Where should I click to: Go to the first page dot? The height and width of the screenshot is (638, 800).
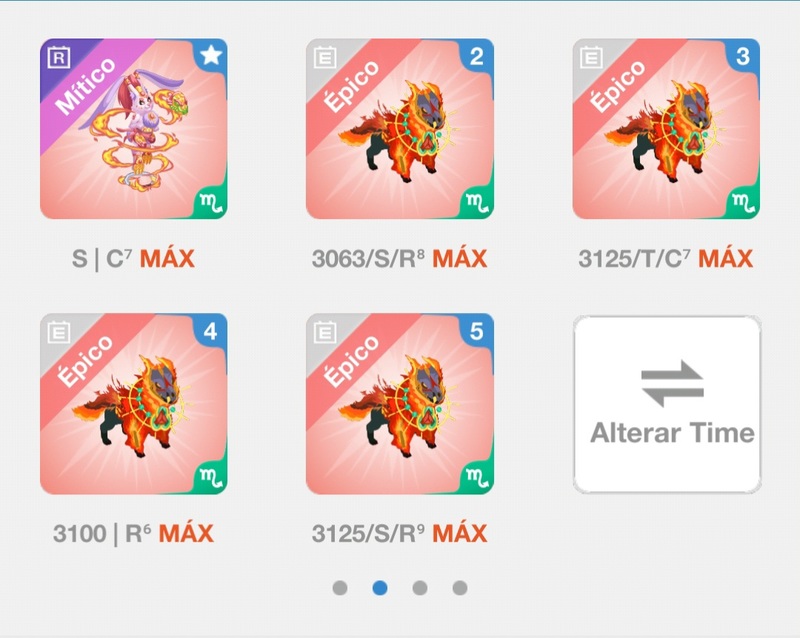(x=340, y=588)
